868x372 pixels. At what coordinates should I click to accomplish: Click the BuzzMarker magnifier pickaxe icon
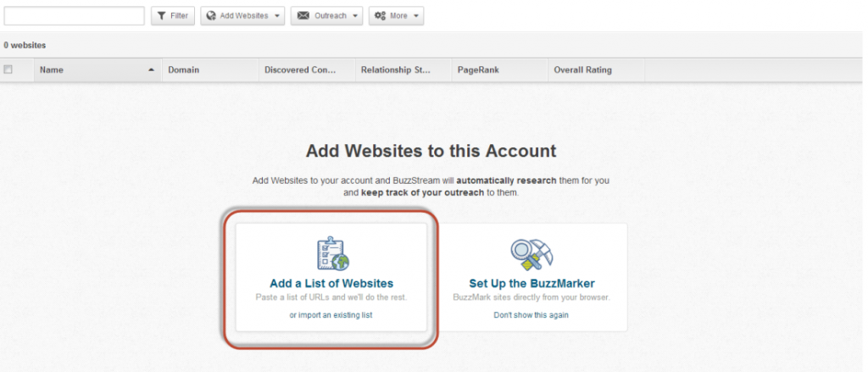pos(532,254)
